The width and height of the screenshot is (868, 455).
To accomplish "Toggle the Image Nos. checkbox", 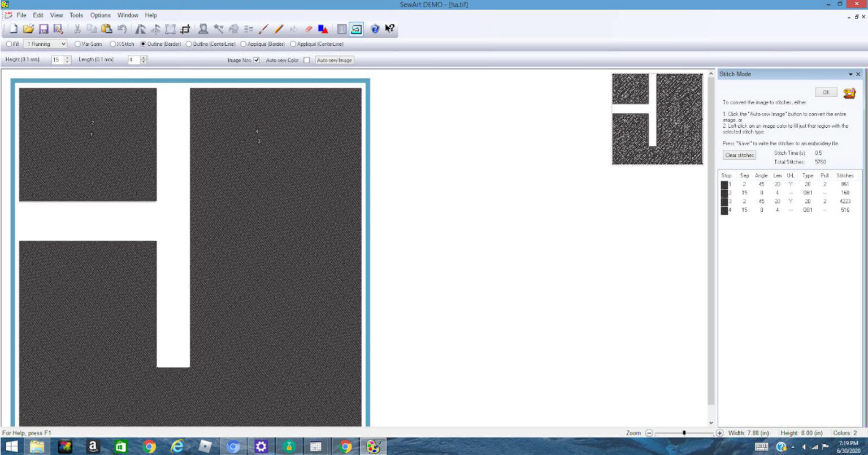I will click(257, 60).
